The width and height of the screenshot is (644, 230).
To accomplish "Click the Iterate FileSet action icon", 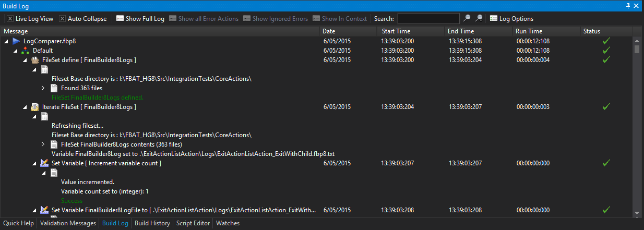I will click(x=35, y=107).
